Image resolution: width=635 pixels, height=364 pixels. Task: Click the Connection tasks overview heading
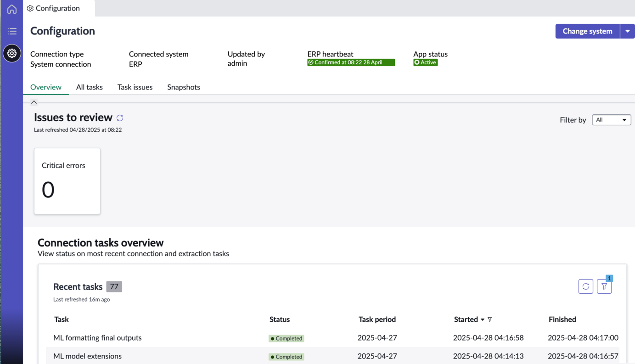pos(101,243)
